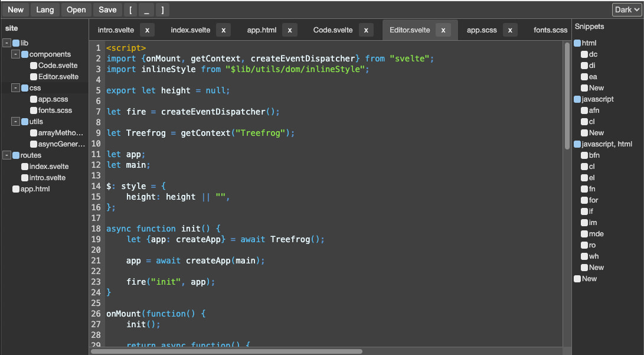Switch to the Code.svelte tab
This screenshot has height=355, width=644.
[333, 30]
